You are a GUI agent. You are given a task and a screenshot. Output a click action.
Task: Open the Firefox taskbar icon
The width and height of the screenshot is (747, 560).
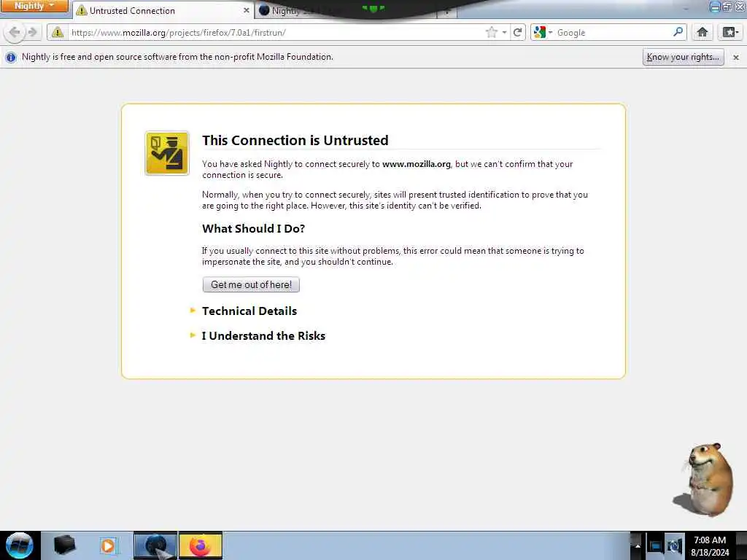point(201,545)
